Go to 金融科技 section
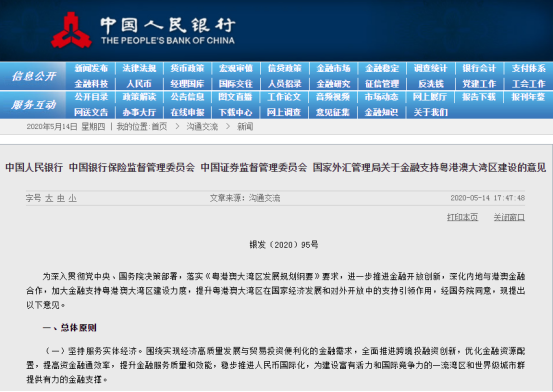The image size is (553, 392). (x=91, y=84)
